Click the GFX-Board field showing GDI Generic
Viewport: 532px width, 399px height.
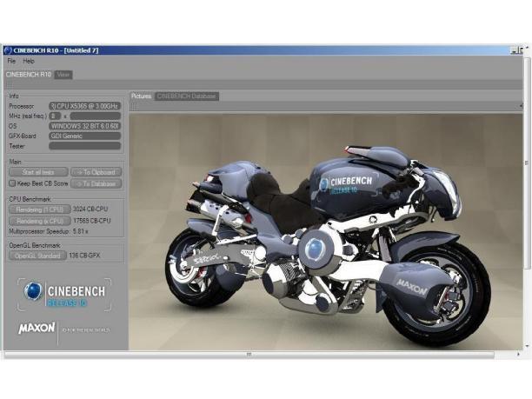click(85, 136)
